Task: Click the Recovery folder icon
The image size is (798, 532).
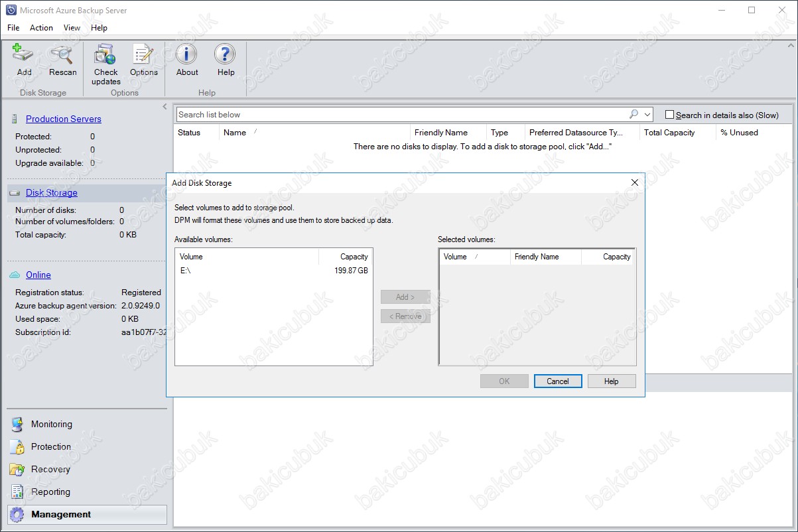Action: [17, 470]
